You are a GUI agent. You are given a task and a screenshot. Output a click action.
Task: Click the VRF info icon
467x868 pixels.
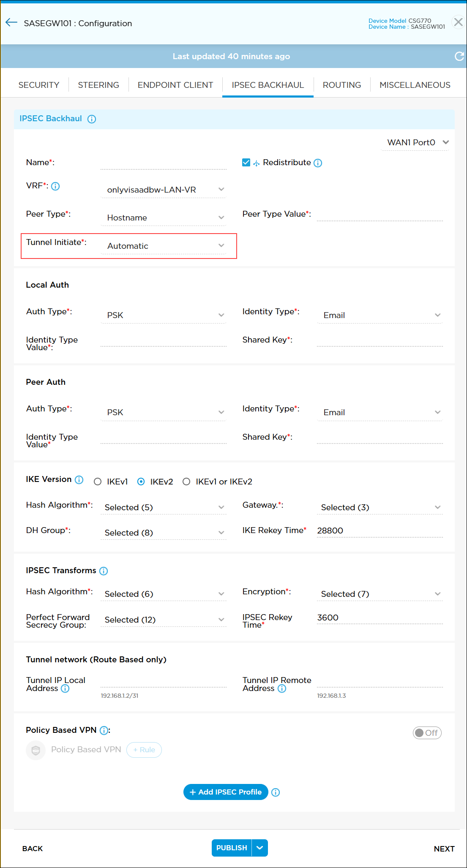[x=55, y=186]
